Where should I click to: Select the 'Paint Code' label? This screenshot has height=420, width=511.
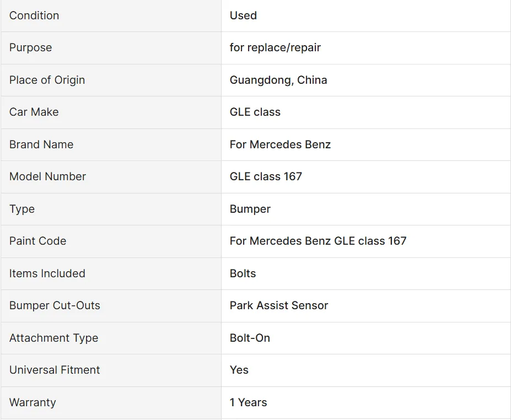point(37,241)
